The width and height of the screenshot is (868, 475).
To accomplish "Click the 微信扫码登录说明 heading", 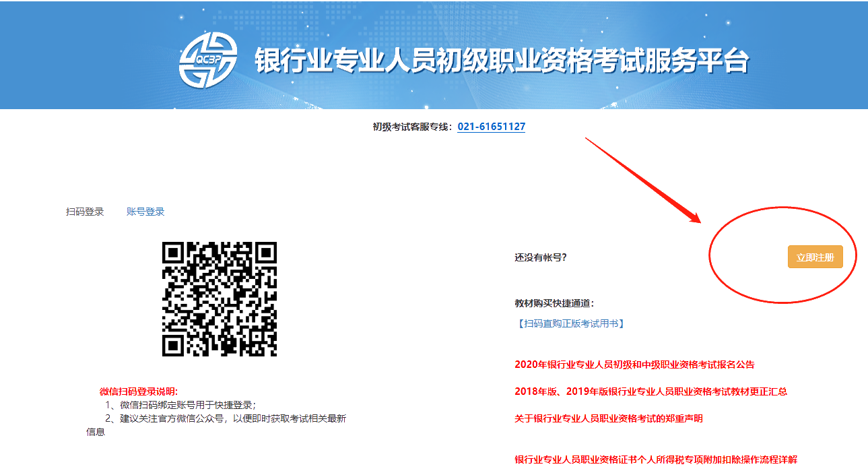I will pyautogui.click(x=139, y=391).
